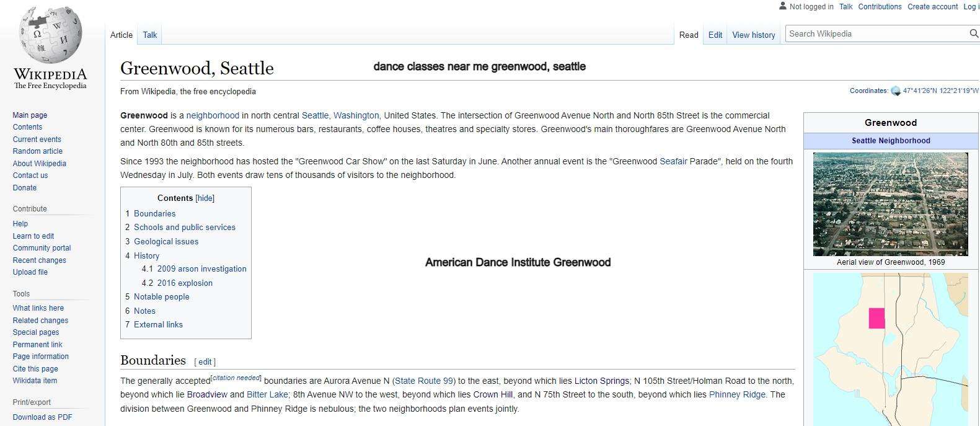
Task: Open Main page in sidebar
Action: click(30, 115)
